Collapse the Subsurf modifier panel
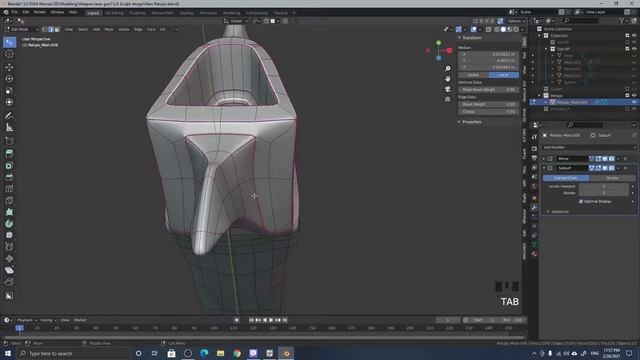 [544, 168]
